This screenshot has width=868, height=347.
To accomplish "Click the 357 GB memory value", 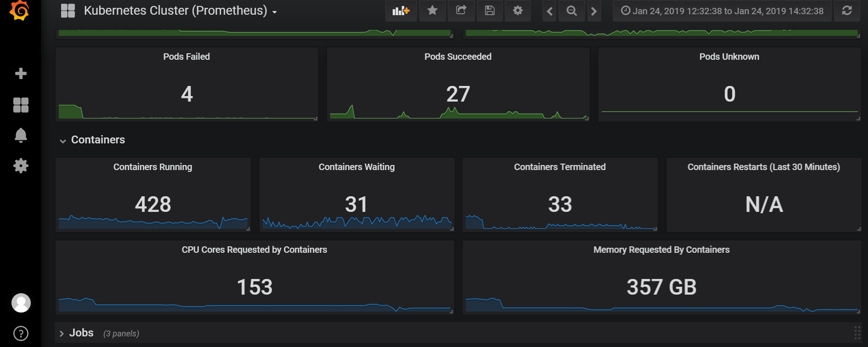I will click(x=662, y=287).
